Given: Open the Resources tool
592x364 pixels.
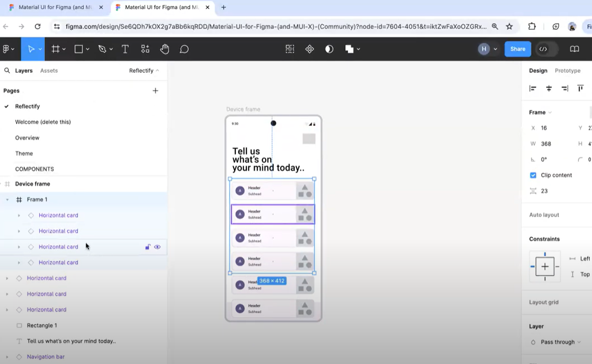Looking at the screenshot, I should point(145,49).
